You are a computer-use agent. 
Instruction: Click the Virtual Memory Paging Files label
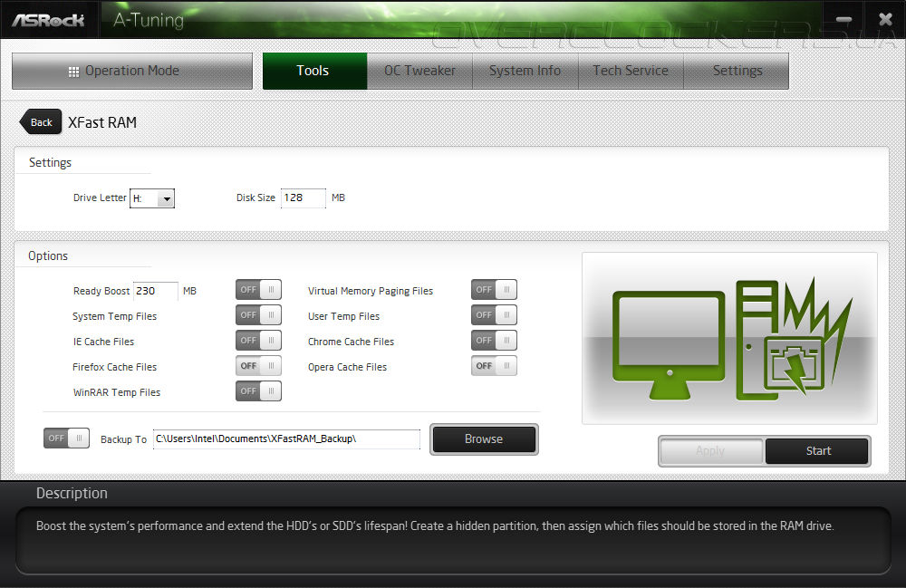(371, 291)
